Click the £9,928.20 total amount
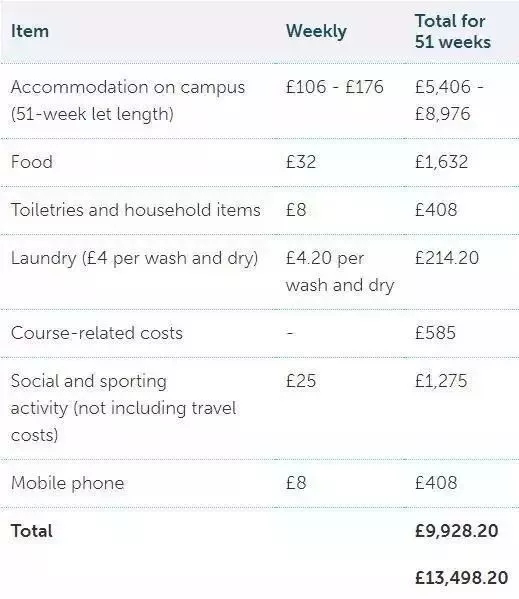Image resolution: width=519 pixels, height=599 pixels. (x=457, y=531)
